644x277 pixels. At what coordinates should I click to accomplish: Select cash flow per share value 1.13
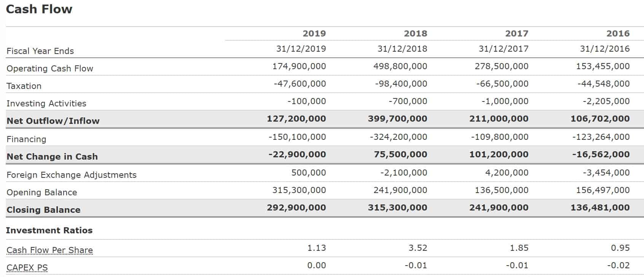coord(317,248)
